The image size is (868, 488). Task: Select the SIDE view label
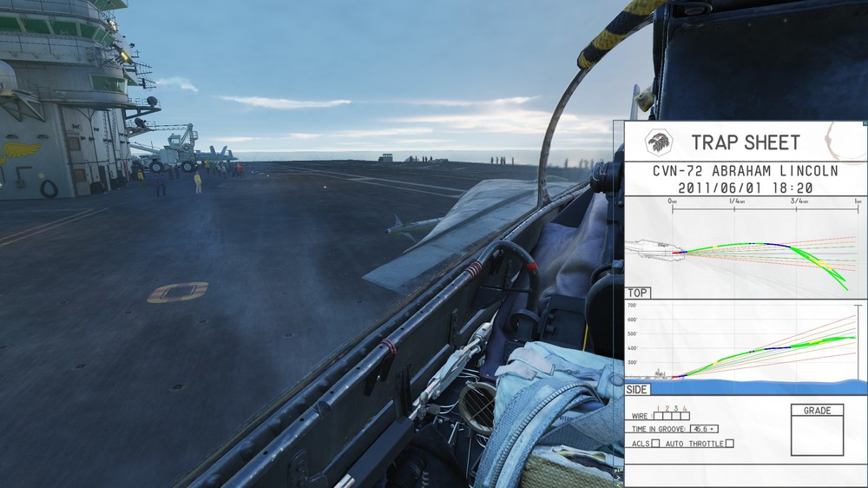tap(637, 389)
